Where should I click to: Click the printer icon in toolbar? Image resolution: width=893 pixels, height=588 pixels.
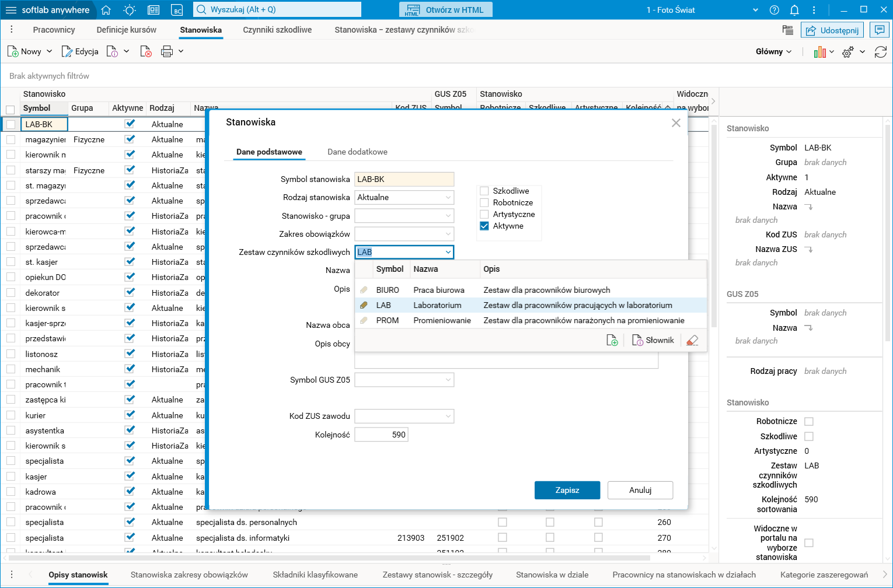tap(167, 52)
